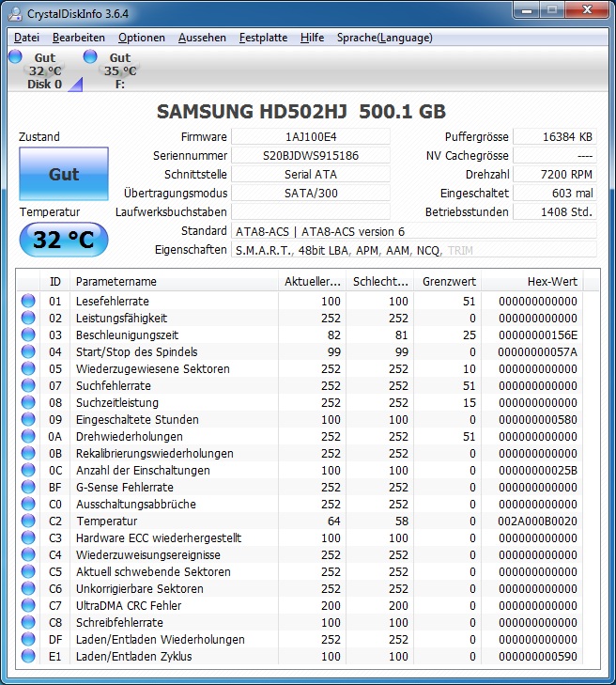Click hex value 002A000B0020 in Temperatur row
The height and width of the screenshot is (685, 616).
coord(537,522)
